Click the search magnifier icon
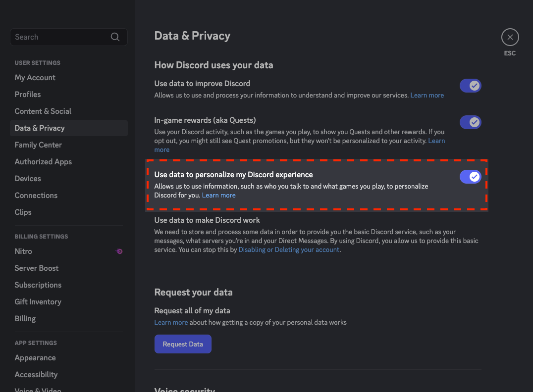 115,37
